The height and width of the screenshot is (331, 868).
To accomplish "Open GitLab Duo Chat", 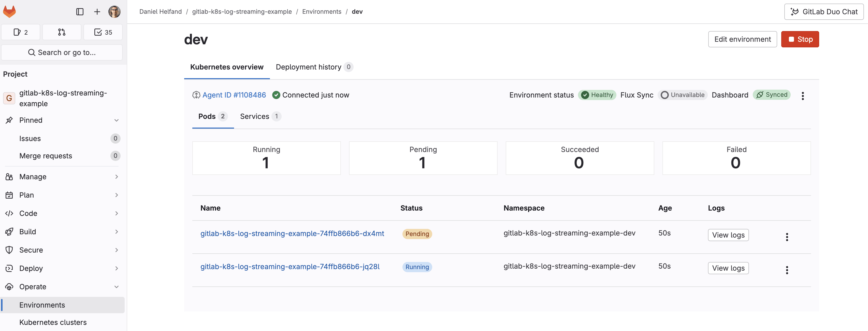I will coord(824,12).
